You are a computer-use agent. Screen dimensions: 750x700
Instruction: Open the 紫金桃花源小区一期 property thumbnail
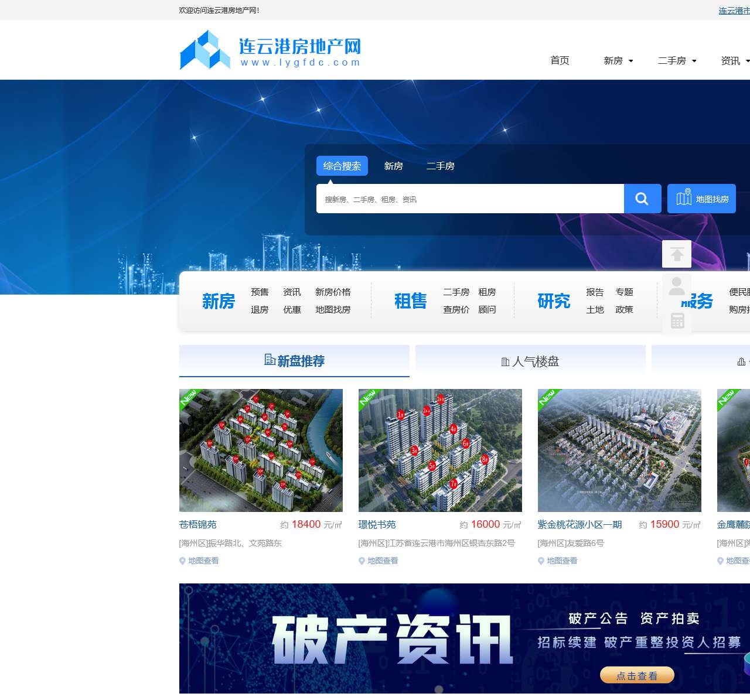619,450
